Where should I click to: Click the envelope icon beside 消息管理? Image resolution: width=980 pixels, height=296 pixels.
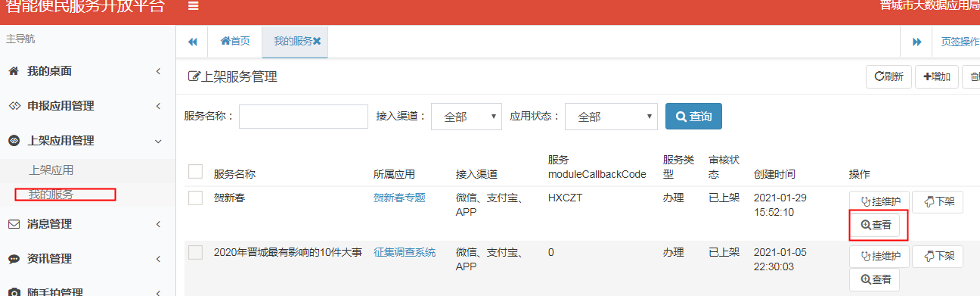[x=14, y=224]
